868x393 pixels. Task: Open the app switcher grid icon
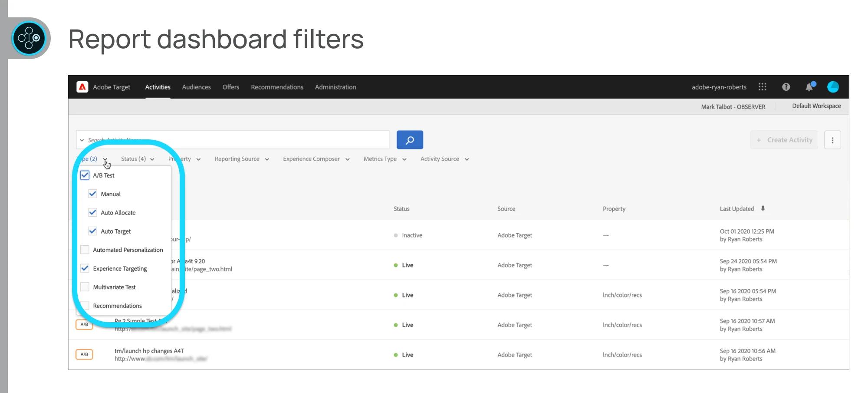click(x=762, y=87)
